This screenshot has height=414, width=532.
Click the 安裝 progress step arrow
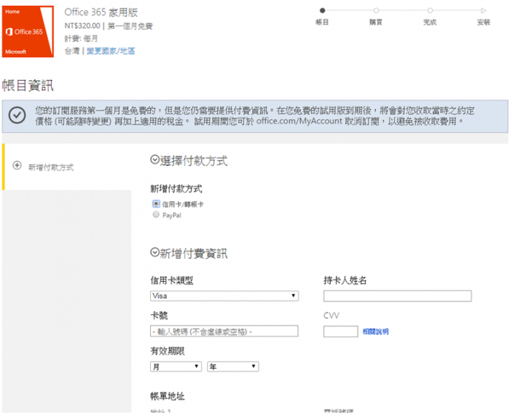coord(483,10)
